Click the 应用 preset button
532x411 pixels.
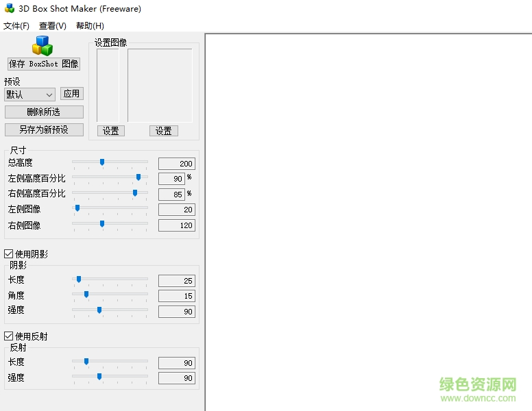click(71, 94)
